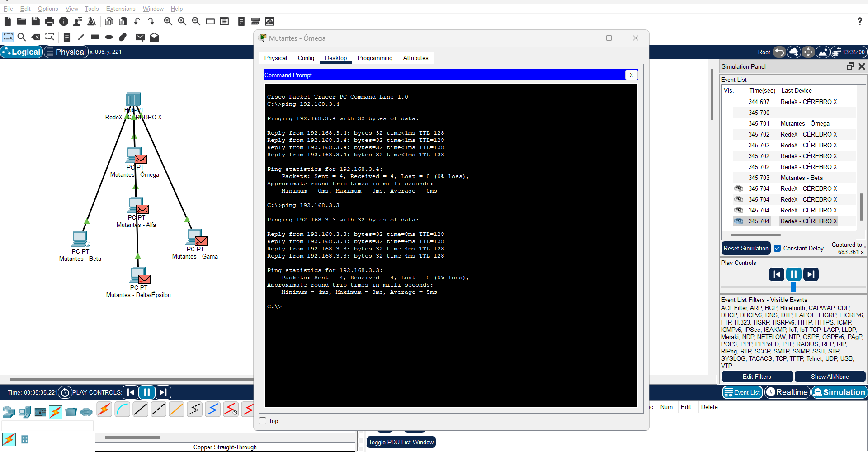Toggle the Event List button in bottom bar
Viewport: 868px width, 452px height.
742,392
